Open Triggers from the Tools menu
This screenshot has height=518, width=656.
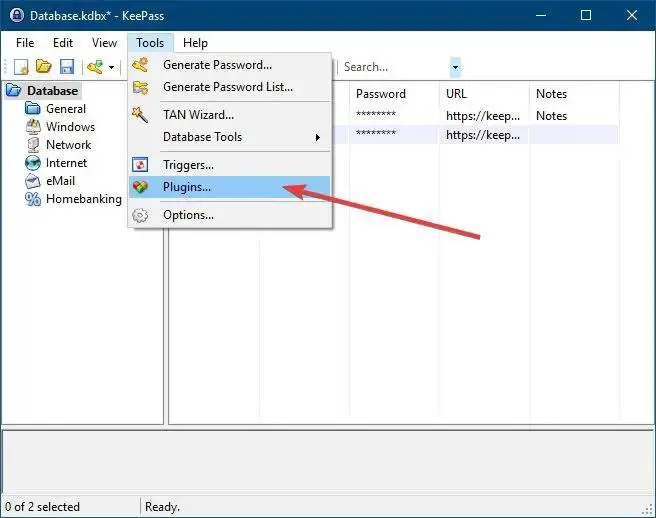tap(230, 165)
